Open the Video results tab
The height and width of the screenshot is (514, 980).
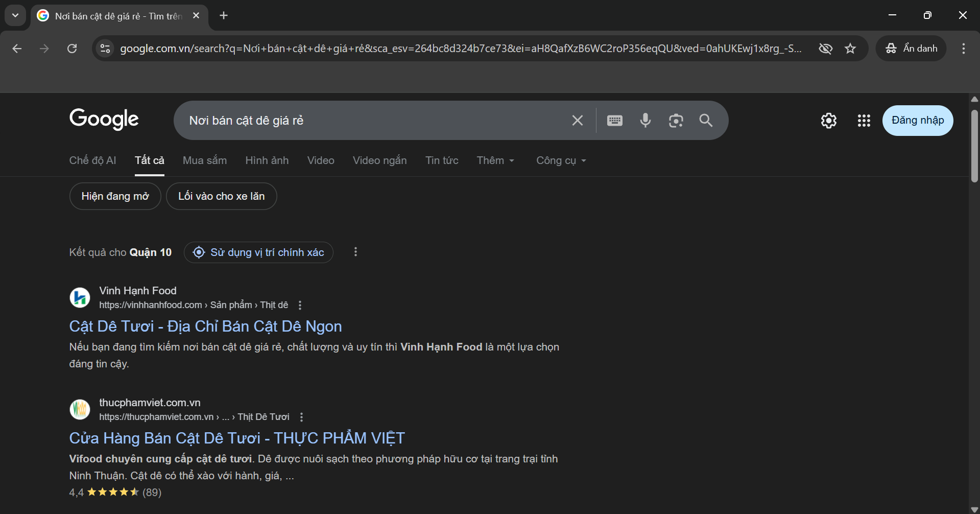[x=321, y=160]
